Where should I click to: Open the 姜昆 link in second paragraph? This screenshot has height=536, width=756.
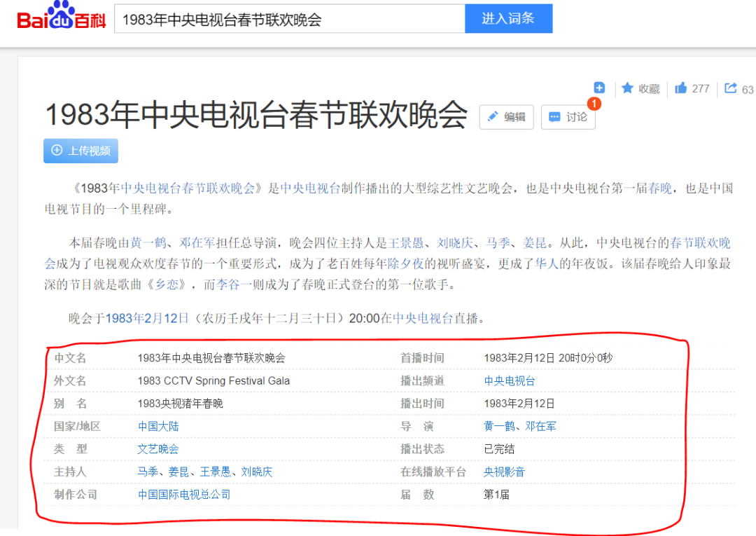click(x=535, y=243)
